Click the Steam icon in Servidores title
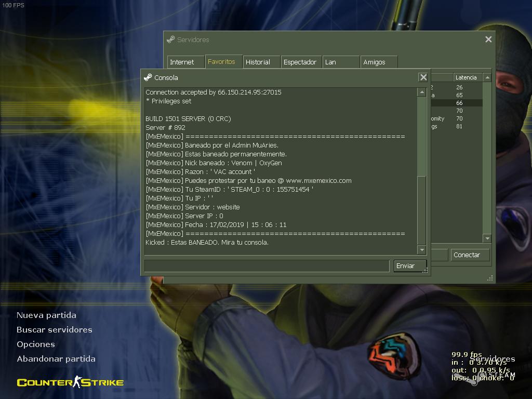The height and width of the screenshot is (399, 532). tap(170, 39)
